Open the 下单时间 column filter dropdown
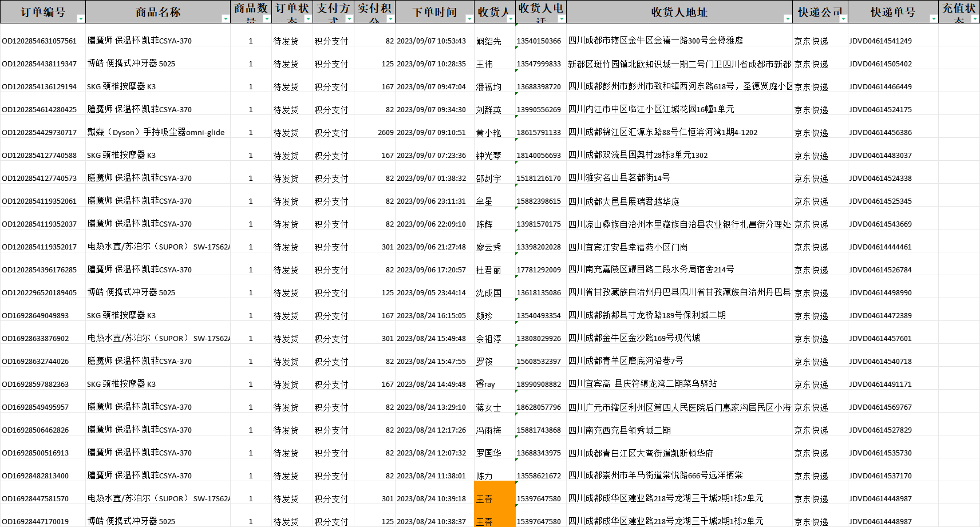 point(469,19)
